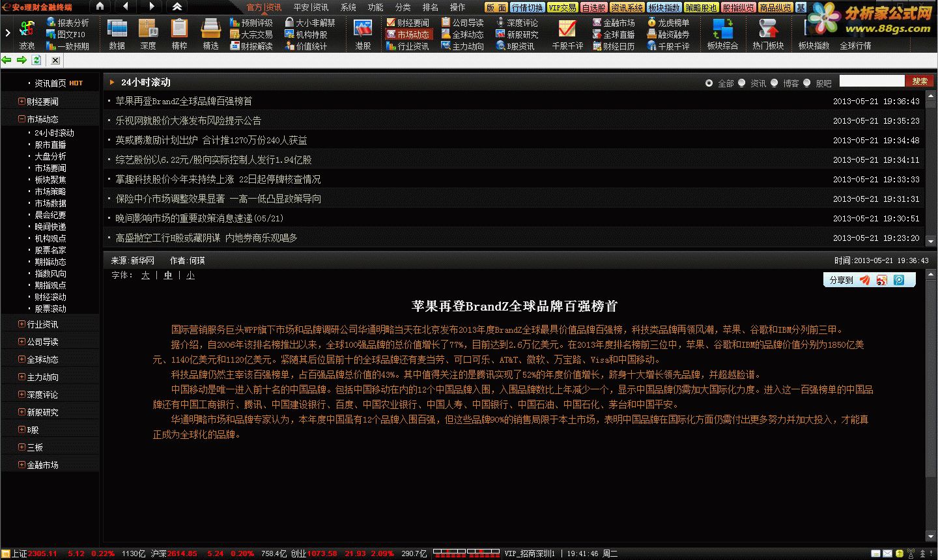Open 报表分析 report analysis
Screen dimensions: 938x560
(68, 23)
